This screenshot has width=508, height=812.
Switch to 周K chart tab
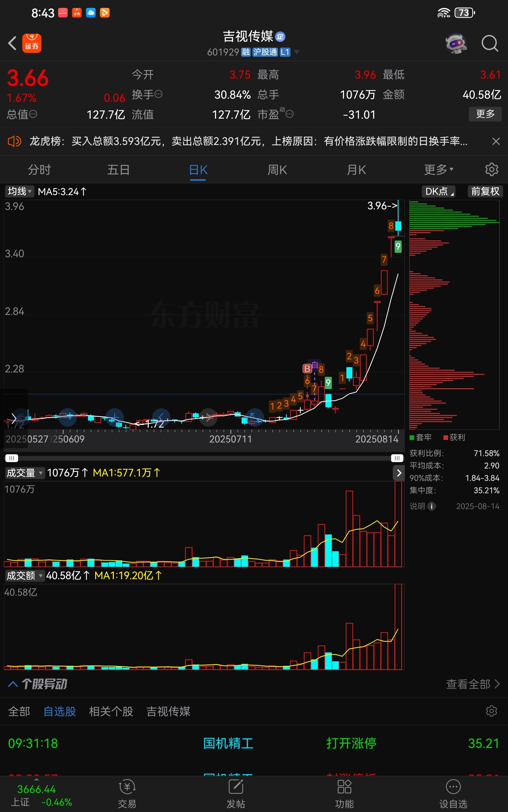click(x=277, y=170)
